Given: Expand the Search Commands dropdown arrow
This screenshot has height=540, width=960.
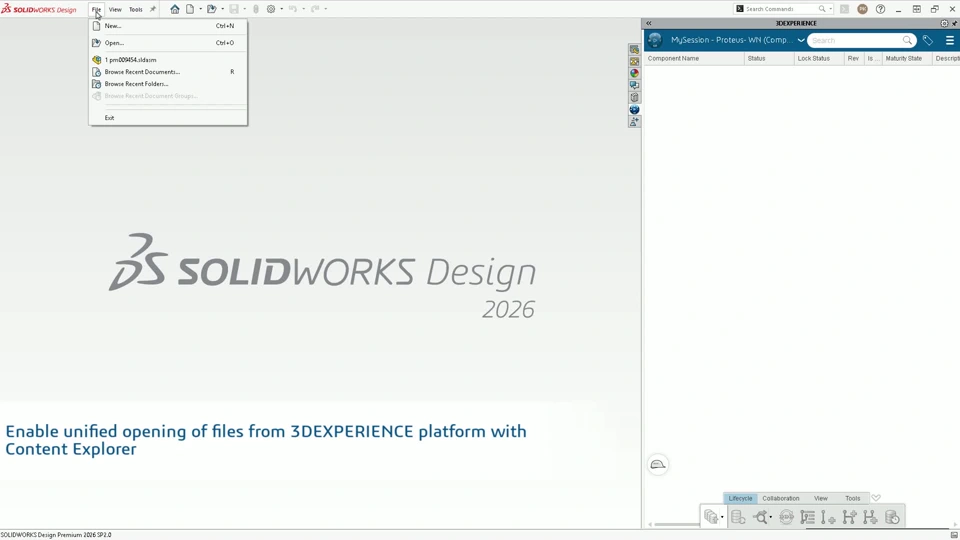Looking at the screenshot, I should click(830, 9).
